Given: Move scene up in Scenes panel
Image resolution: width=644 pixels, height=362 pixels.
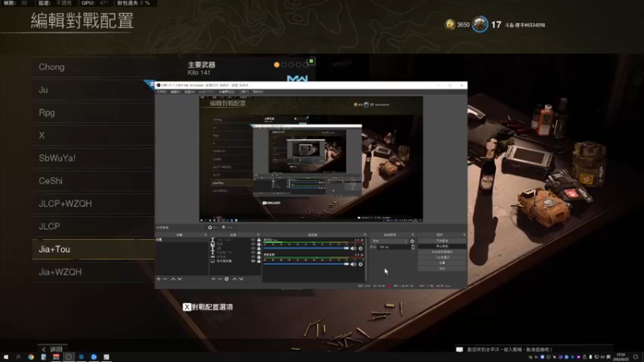Looking at the screenshot, I should (173, 279).
